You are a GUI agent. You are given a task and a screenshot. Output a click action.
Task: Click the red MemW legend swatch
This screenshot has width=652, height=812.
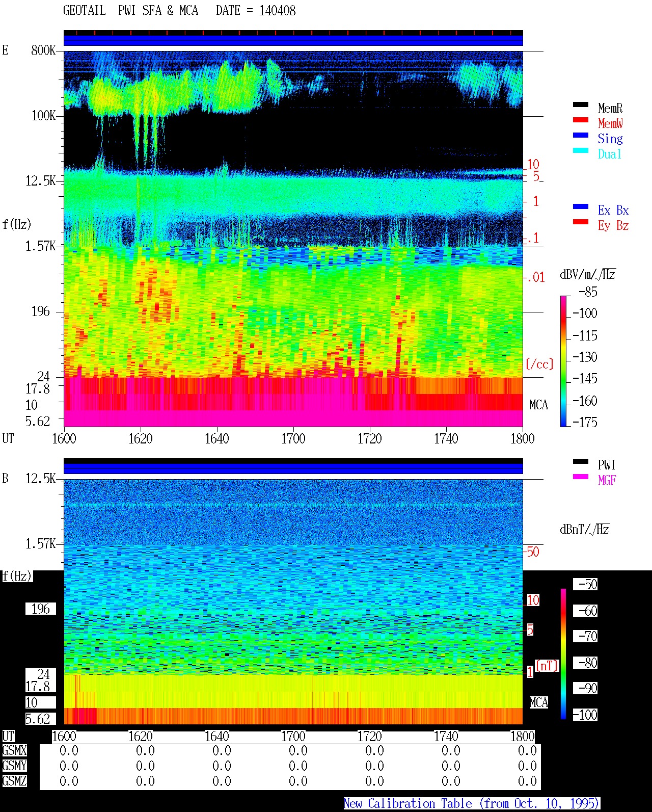(x=580, y=120)
